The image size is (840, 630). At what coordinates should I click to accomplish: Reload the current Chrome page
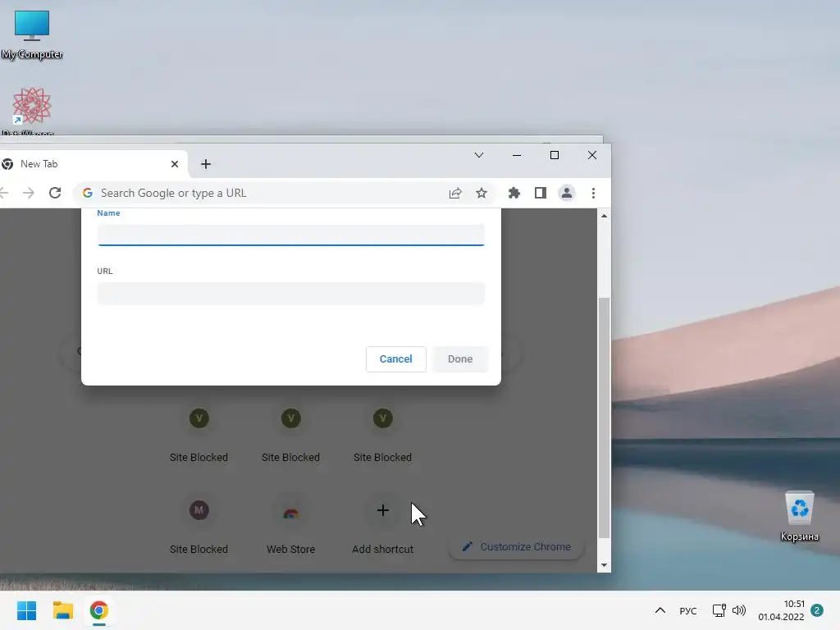55,193
